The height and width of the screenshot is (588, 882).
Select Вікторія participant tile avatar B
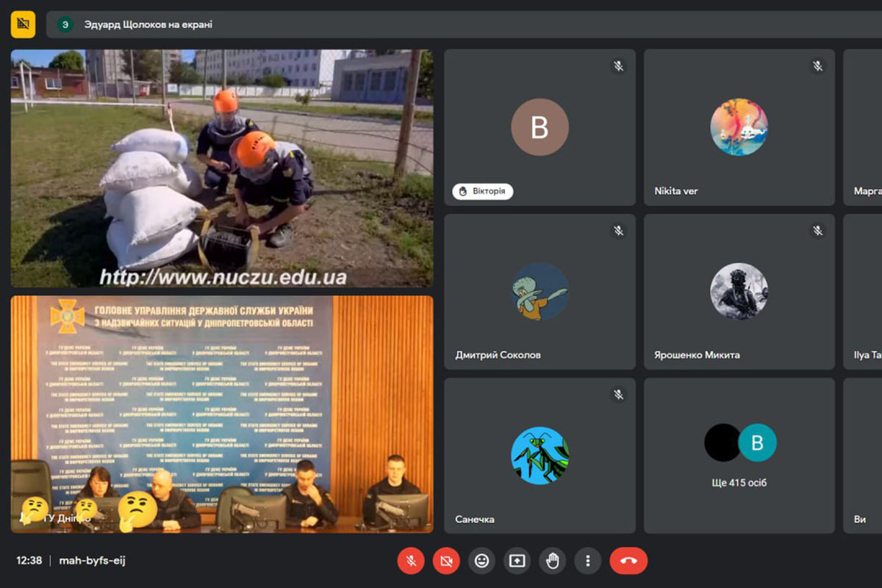tap(539, 127)
